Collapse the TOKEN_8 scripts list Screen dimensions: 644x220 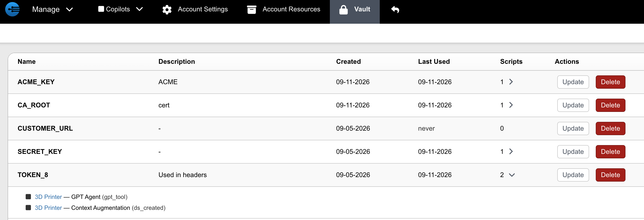512,175
